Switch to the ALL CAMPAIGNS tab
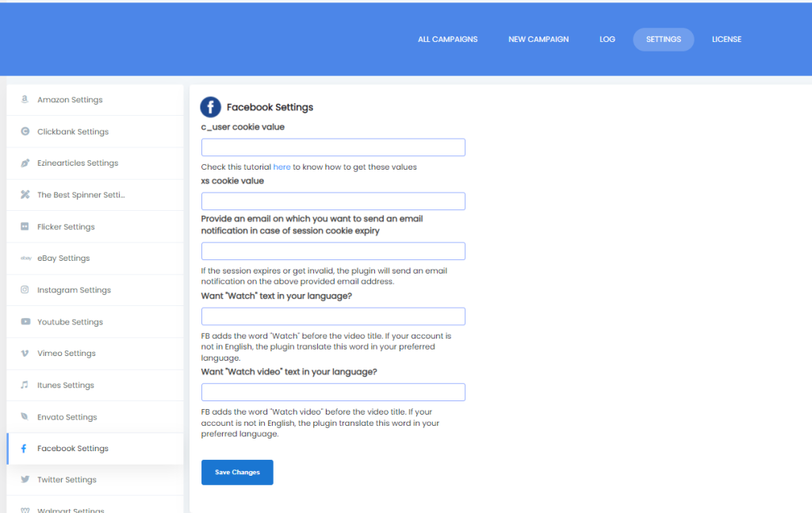 tap(447, 38)
